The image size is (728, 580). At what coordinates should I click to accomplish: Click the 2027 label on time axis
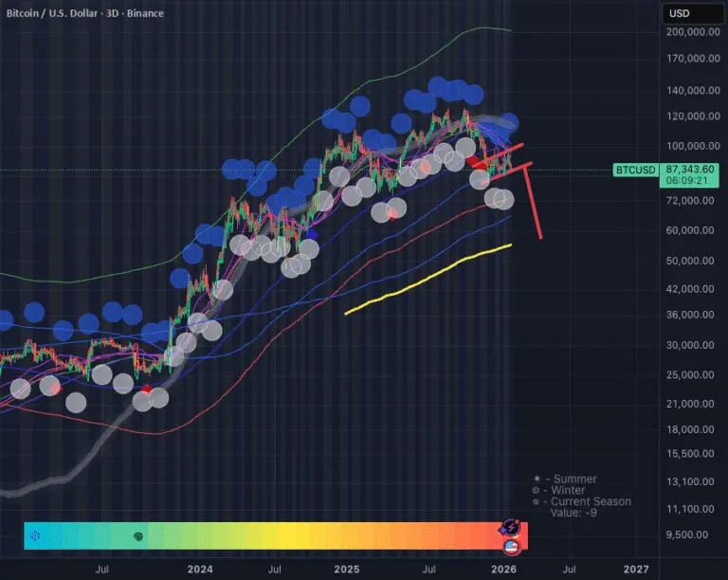pyautogui.click(x=636, y=570)
